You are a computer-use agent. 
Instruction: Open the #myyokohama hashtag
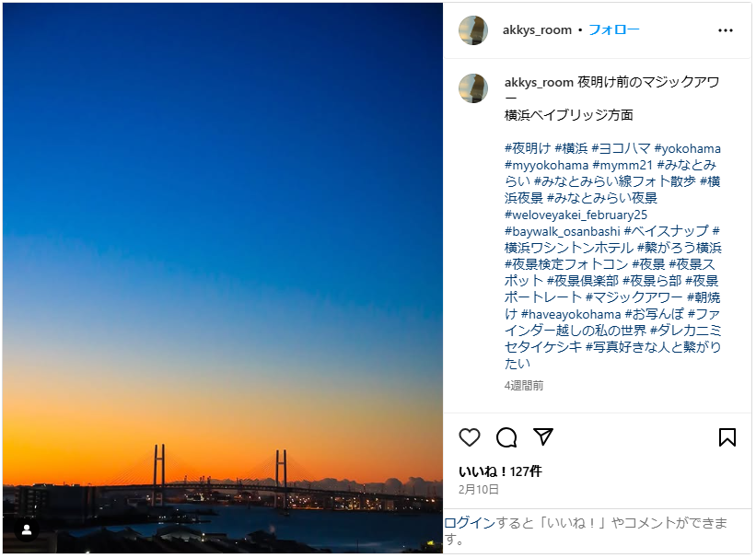point(546,165)
